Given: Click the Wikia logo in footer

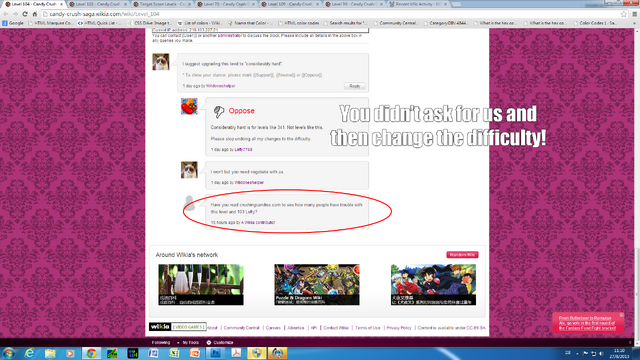Looking at the screenshot, I should [160, 327].
